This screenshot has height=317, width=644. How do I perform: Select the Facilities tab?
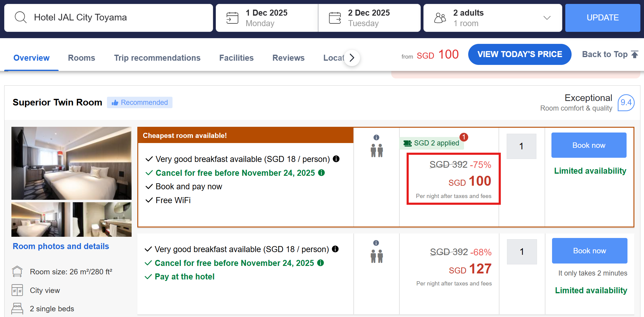[x=236, y=58]
